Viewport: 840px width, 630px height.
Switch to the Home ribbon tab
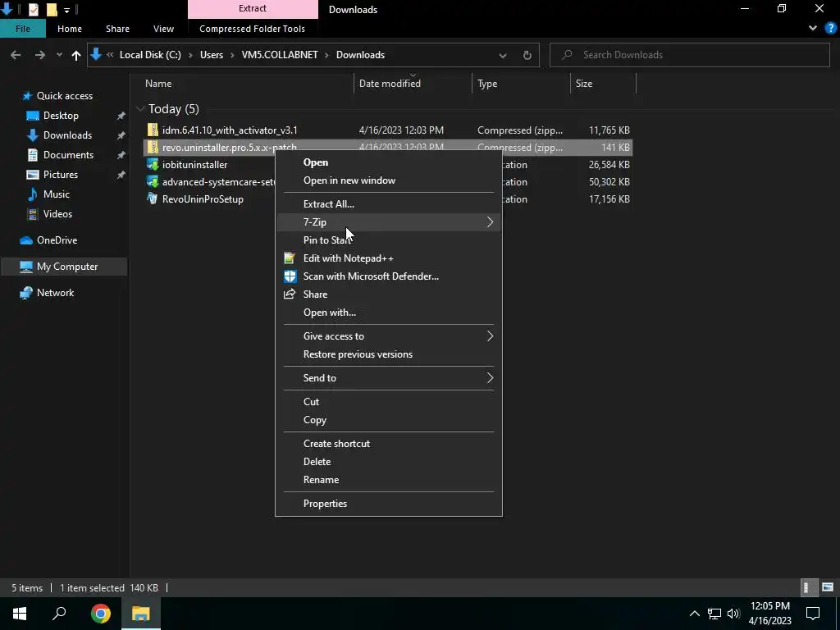[x=70, y=29]
